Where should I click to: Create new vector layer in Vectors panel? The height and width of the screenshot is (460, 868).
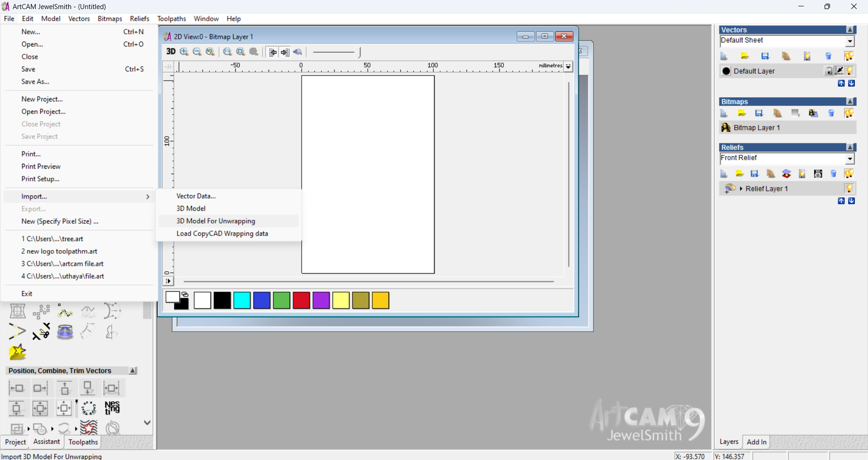point(724,56)
